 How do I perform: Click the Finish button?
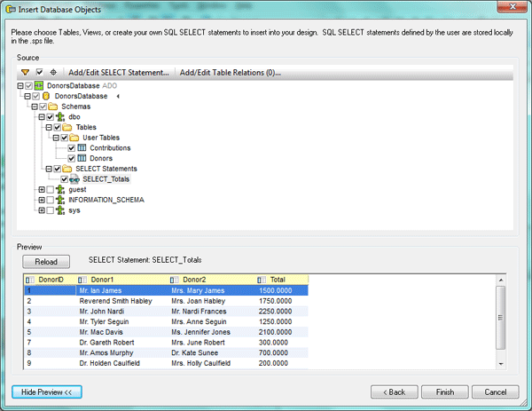point(445,392)
